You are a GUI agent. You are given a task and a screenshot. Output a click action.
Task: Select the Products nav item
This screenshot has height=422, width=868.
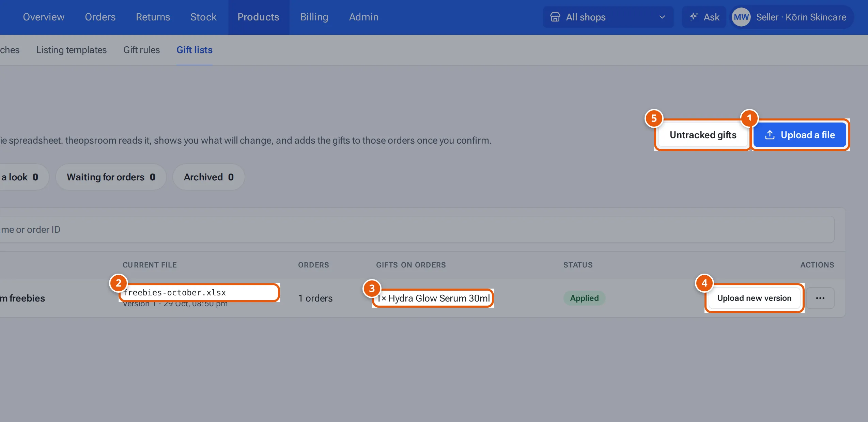click(258, 17)
